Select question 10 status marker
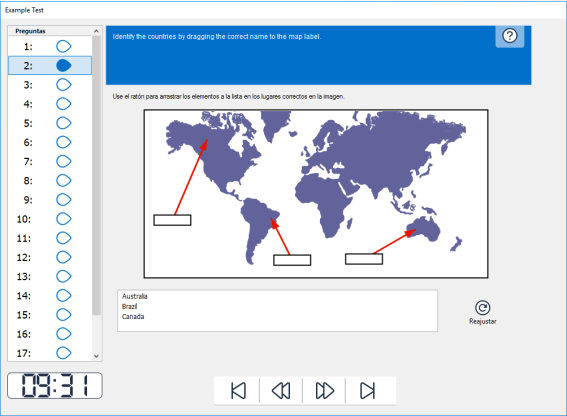 tap(64, 219)
